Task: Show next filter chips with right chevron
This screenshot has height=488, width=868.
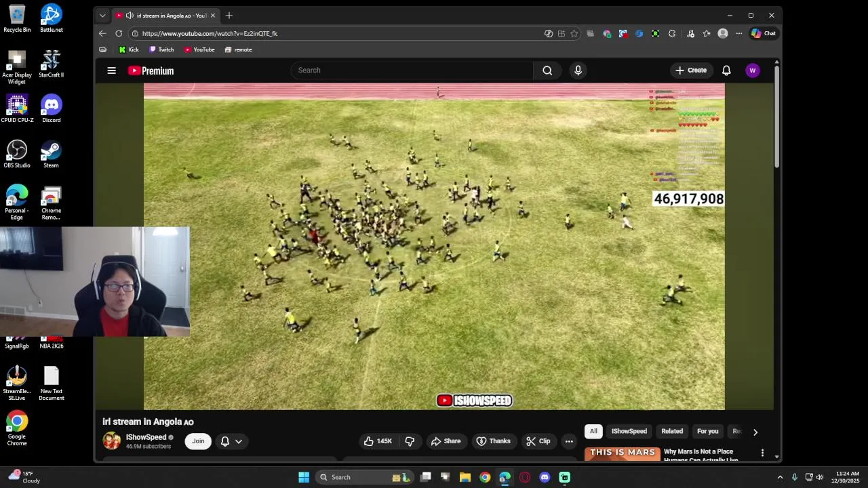Action: (755, 432)
